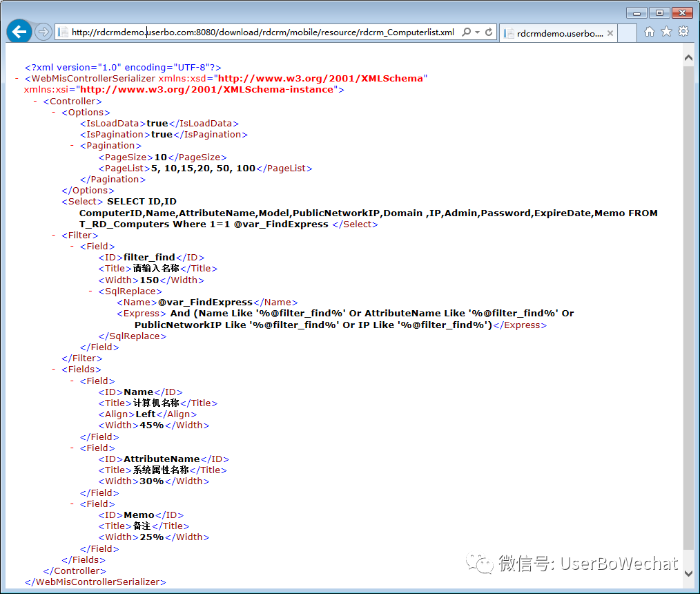This screenshot has height=594, width=700.
Task: Collapse the SqlReplace node
Action: (x=90, y=291)
